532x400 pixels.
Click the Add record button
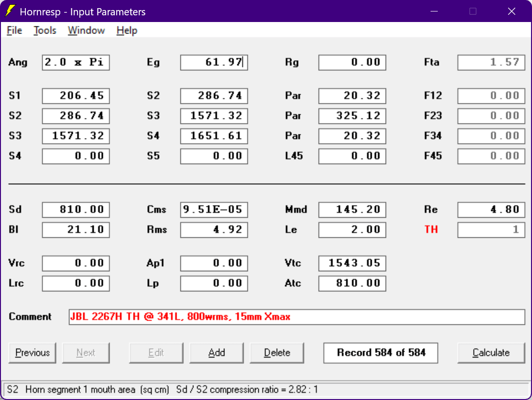coord(216,353)
